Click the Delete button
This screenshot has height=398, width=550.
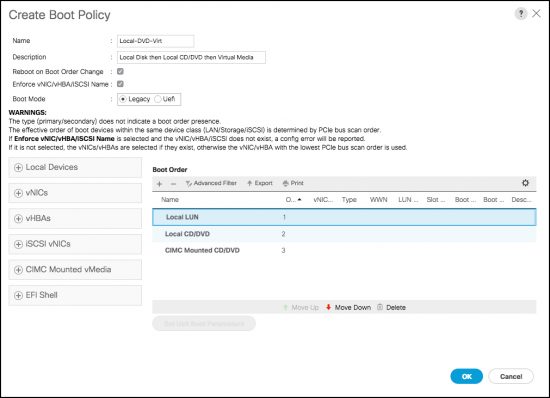click(391, 308)
